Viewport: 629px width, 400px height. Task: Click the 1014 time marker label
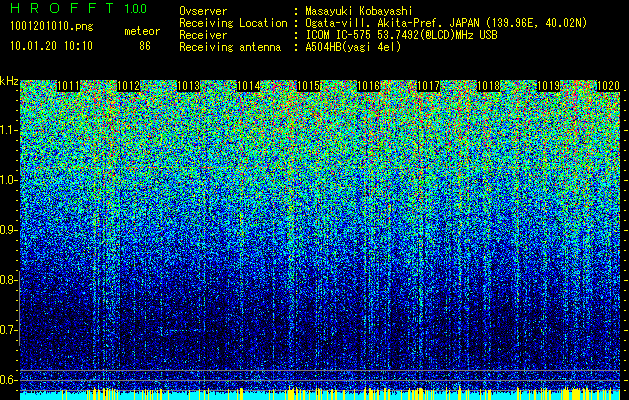(248, 86)
